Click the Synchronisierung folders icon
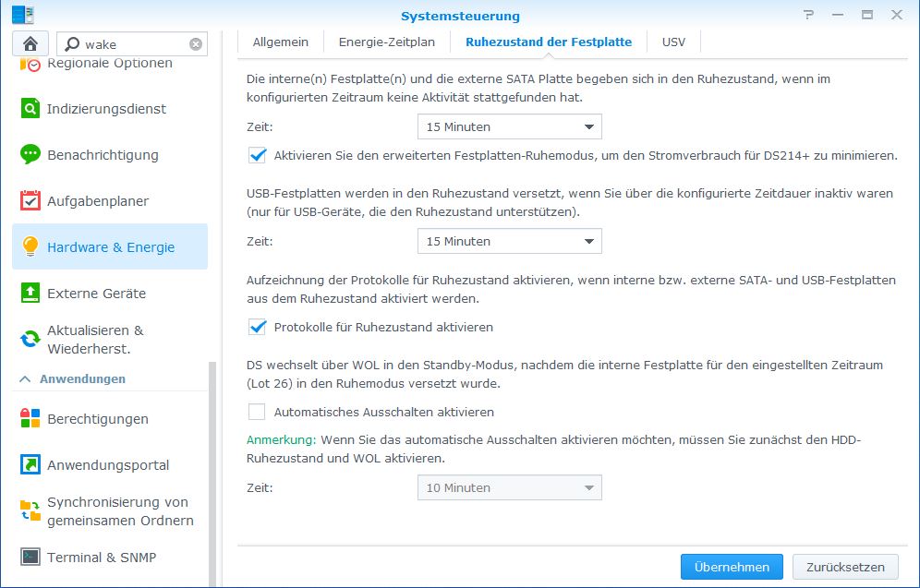 click(30, 510)
